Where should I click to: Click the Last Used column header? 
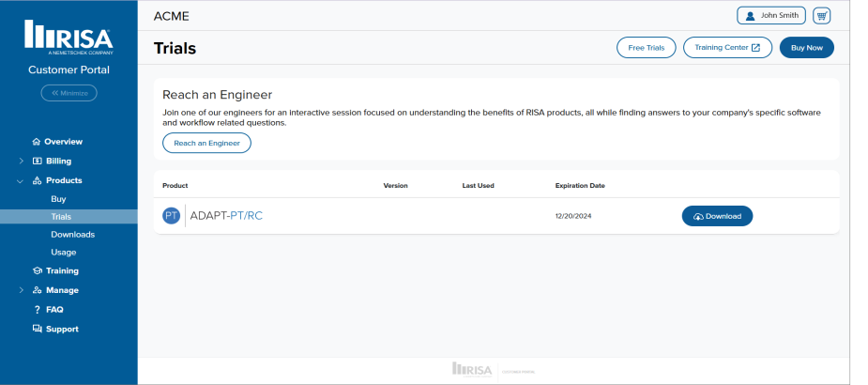[478, 186]
